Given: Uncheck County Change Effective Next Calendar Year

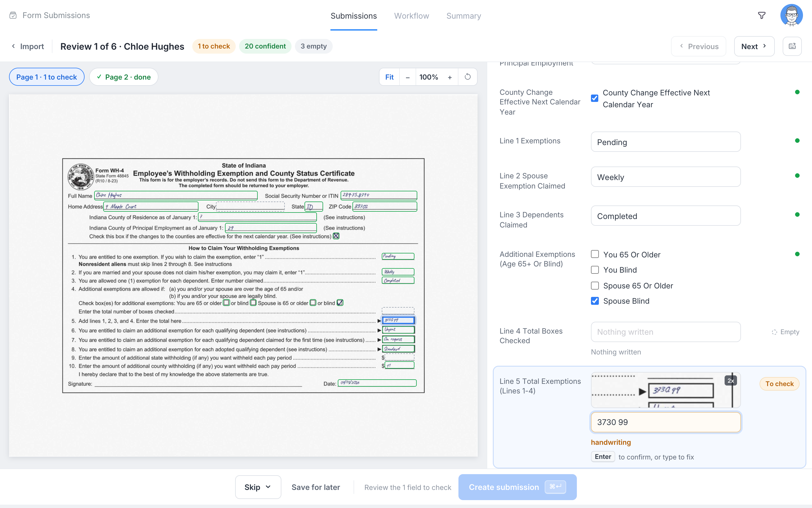Looking at the screenshot, I should point(595,98).
